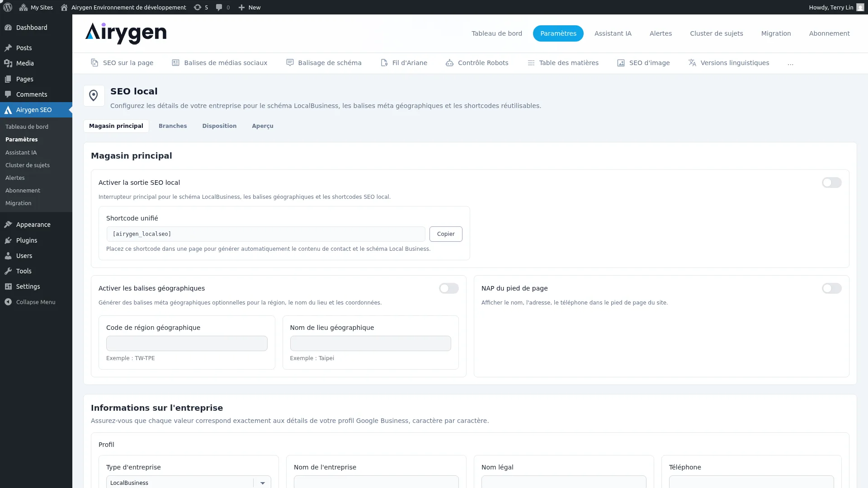Click the Contrôle Robots icon
The height and width of the screenshot is (488, 868).
449,63
